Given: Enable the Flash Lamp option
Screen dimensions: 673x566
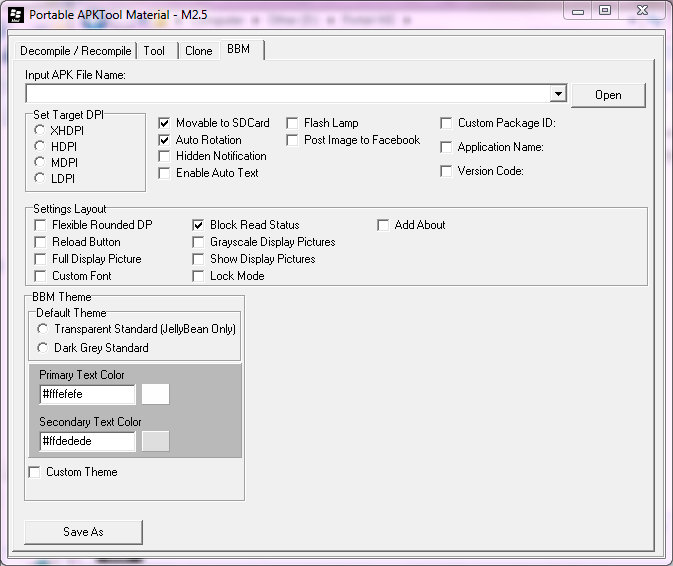Looking at the screenshot, I should pos(292,123).
